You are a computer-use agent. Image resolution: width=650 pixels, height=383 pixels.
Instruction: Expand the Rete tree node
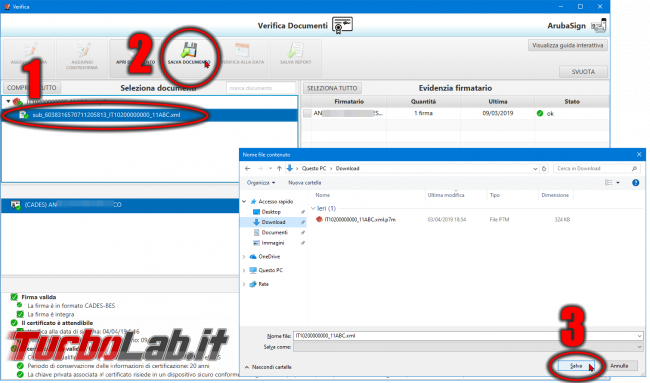tap(244, 284)
